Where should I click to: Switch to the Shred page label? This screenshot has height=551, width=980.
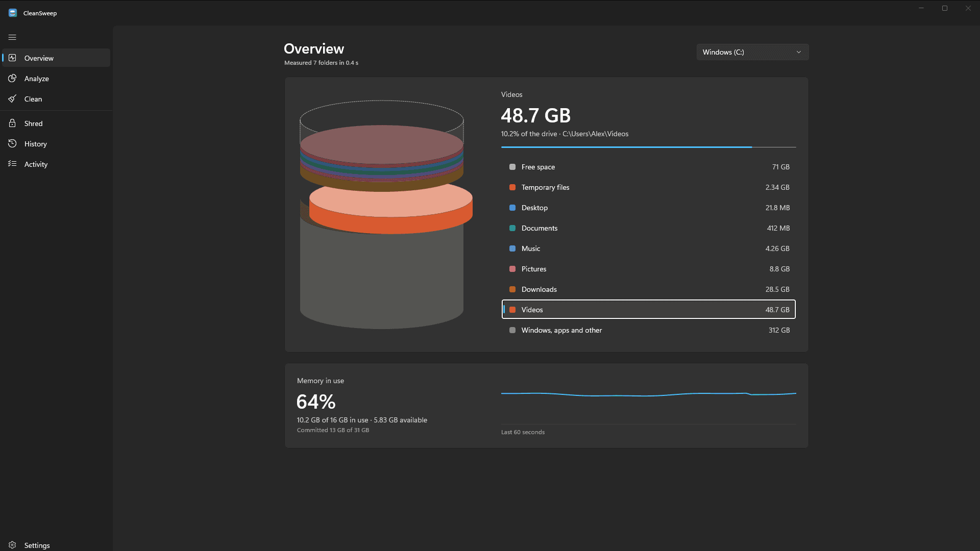(x=33, y=123)
